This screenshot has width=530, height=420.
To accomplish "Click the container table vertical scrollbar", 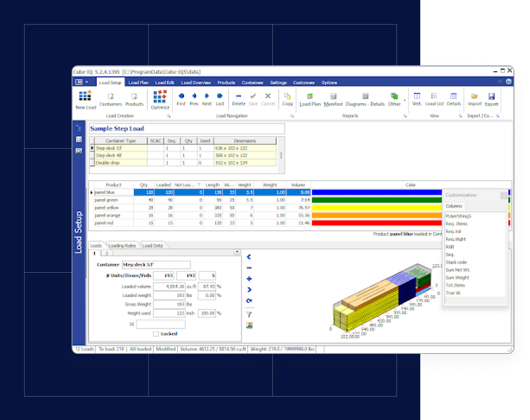I will [x=281, y=155].
